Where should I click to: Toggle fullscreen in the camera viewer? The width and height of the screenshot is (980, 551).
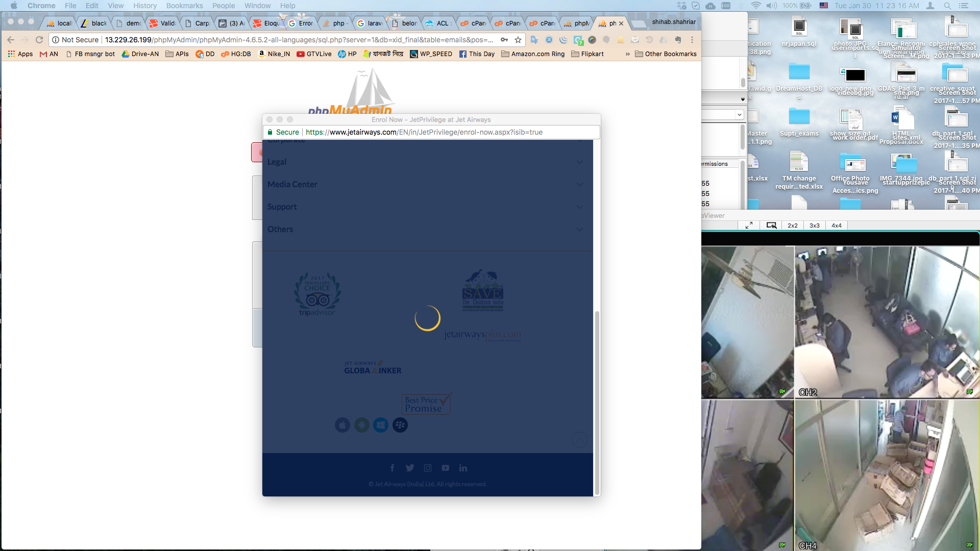[x=749, y=226]
